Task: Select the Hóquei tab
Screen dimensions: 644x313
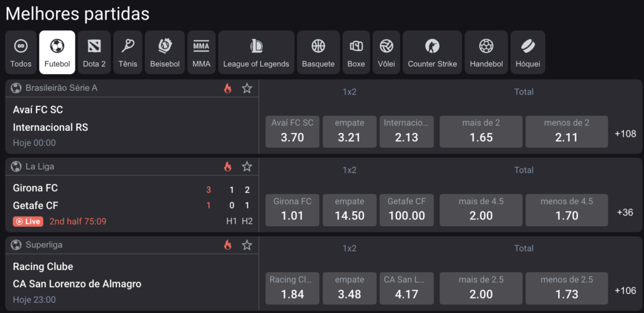Action: point(528,52)
